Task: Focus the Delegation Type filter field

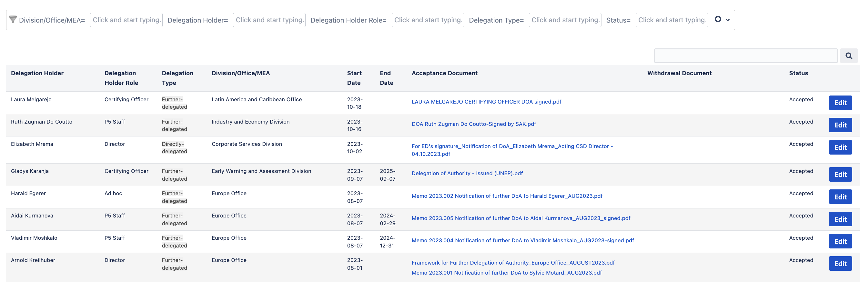Action: tap(565, 20)
